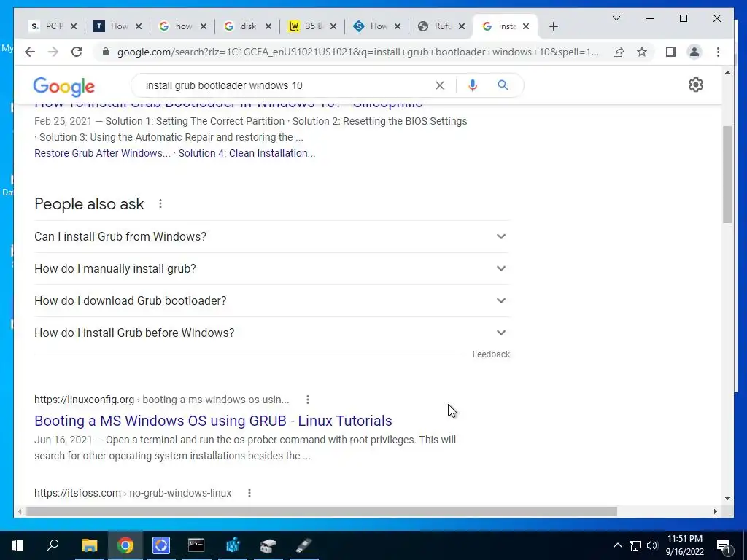
Task: Go to the Google logo homepage
Action: point(64,86)
